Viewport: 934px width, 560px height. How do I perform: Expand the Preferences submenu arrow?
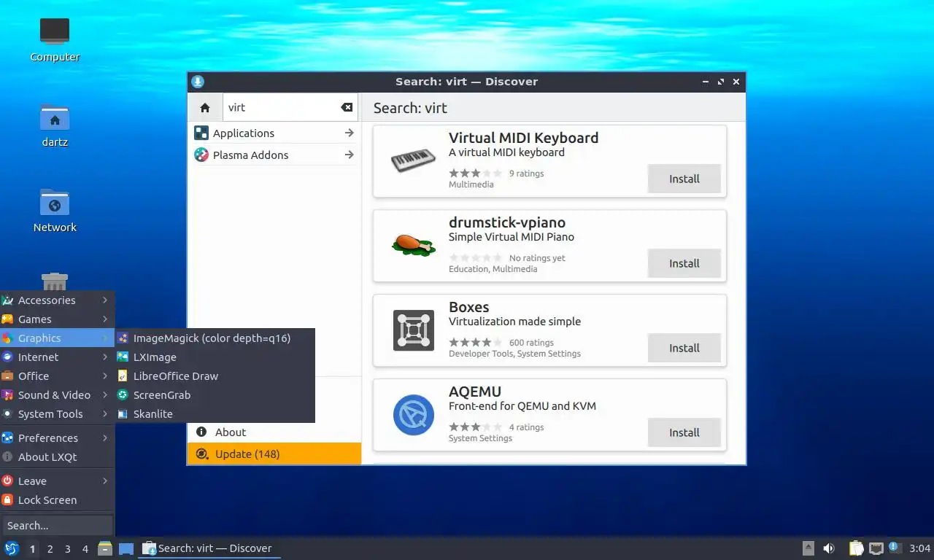105,438
